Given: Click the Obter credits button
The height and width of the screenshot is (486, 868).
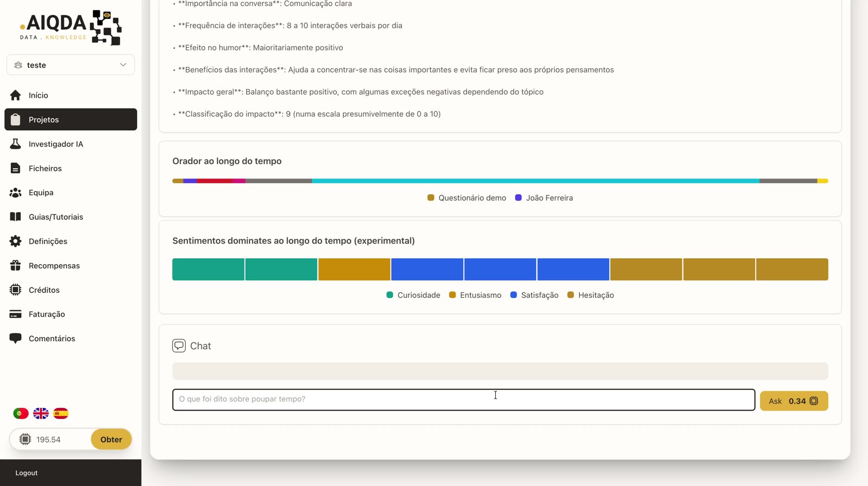Looking at the screenshot, I should 111,439.
